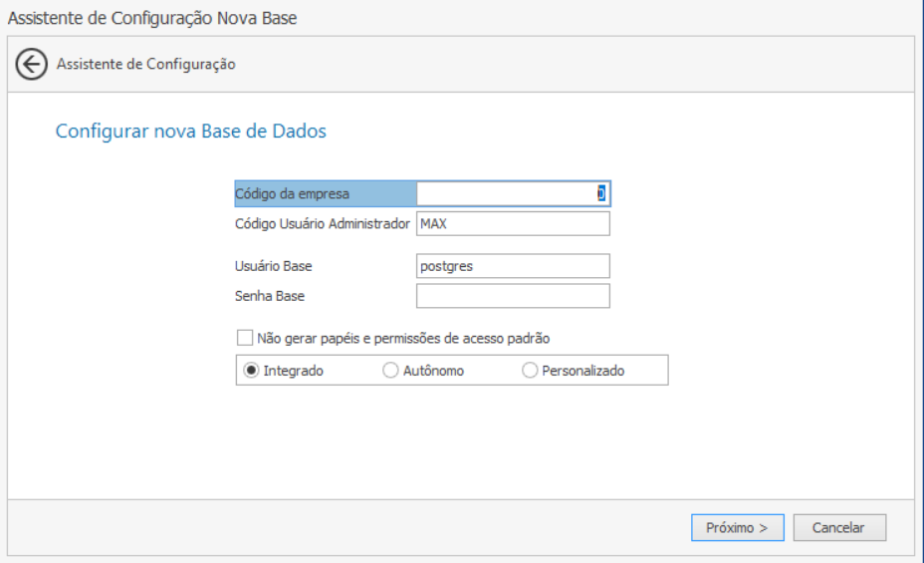
Task: Click the Usuário Base label text
Action: coord(274,266)
